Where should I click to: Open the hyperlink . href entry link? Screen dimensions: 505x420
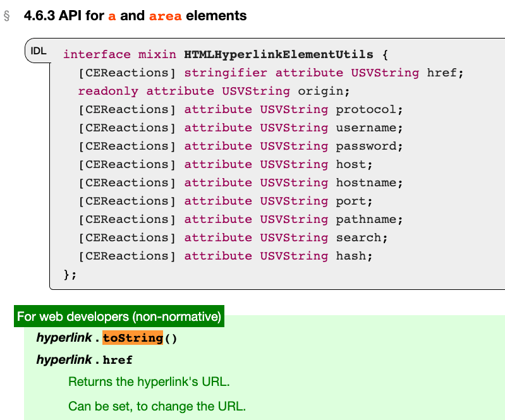[x=118, y=360]
